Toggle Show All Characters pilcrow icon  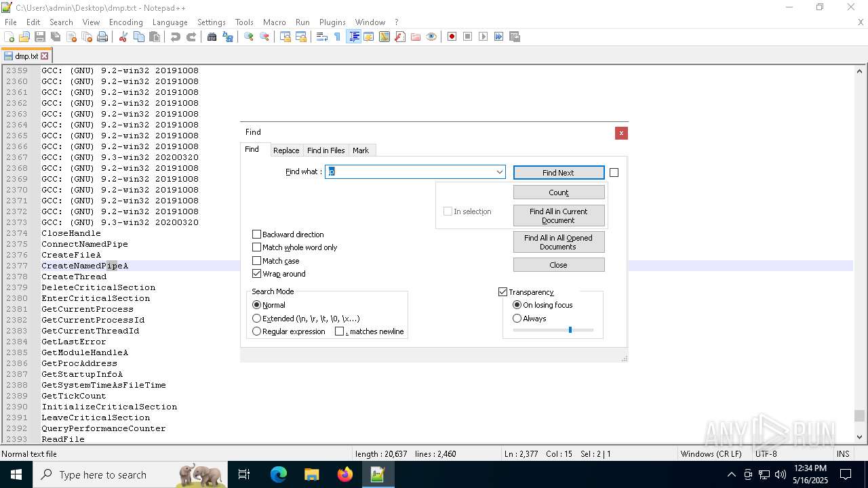[x=338, y=37]
